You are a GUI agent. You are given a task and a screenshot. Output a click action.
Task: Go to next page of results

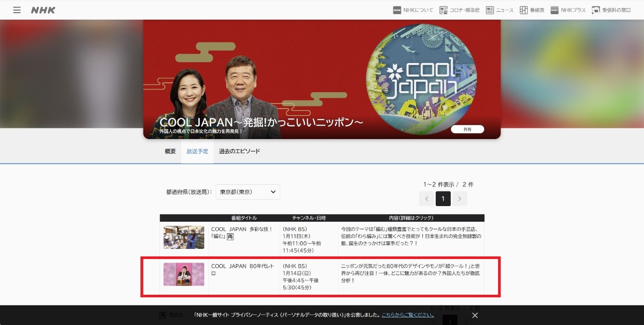click(460, 199)
